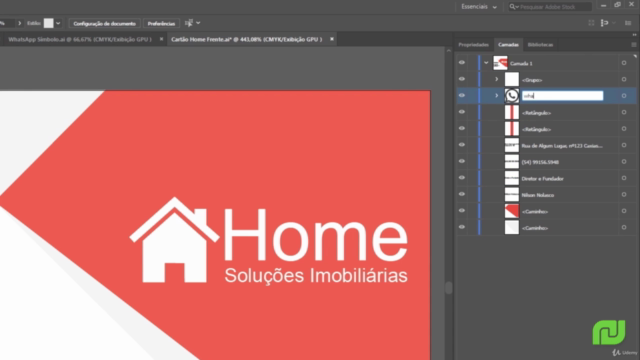The image size is (640, 360).
Task: Open the Estilo swatch dropdown arrow
Action: point(58,23)
